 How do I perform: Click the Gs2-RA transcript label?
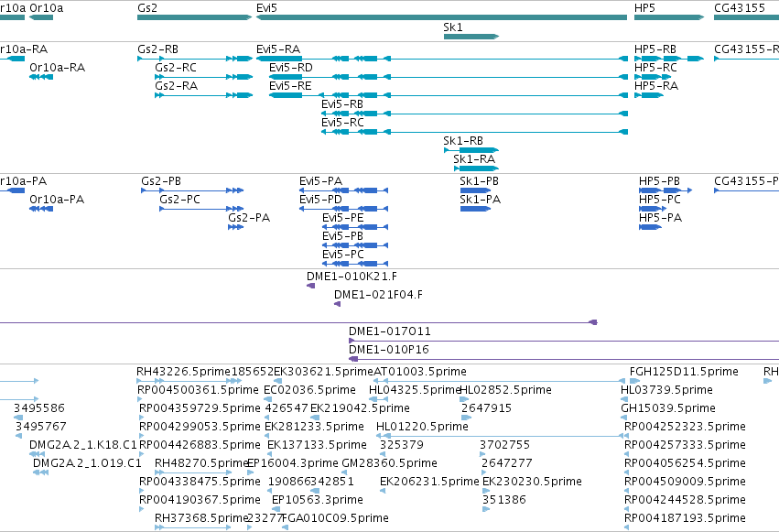176,86
